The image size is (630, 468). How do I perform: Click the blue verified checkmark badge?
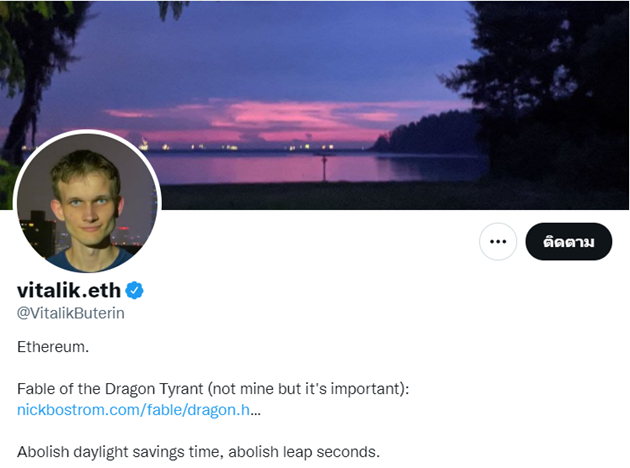[135, 290]
